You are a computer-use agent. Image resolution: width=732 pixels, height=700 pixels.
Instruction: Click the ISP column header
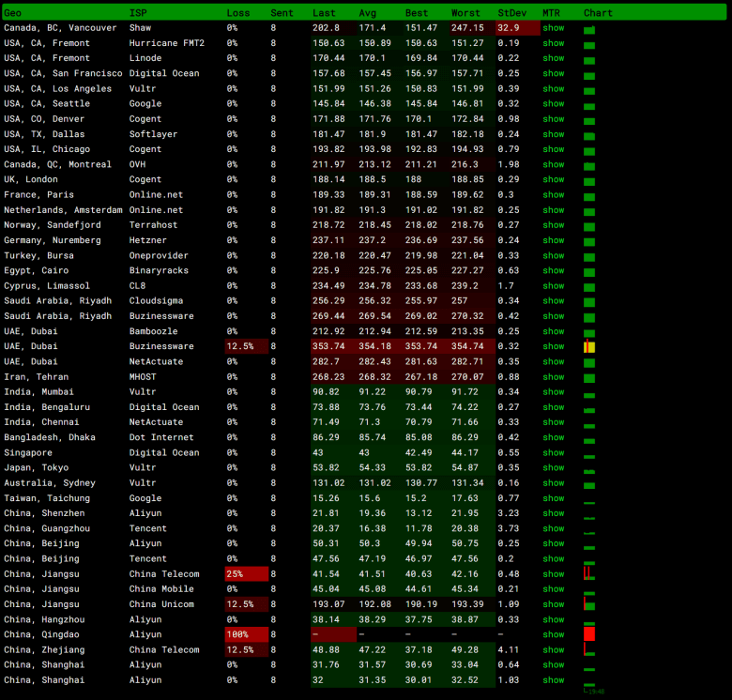click(138, 13)
